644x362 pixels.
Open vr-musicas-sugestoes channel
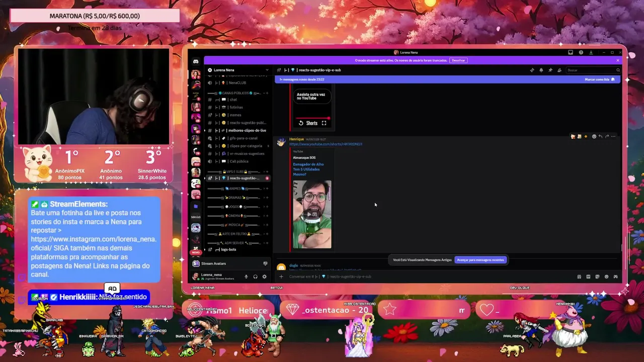(x=238, y=153)
